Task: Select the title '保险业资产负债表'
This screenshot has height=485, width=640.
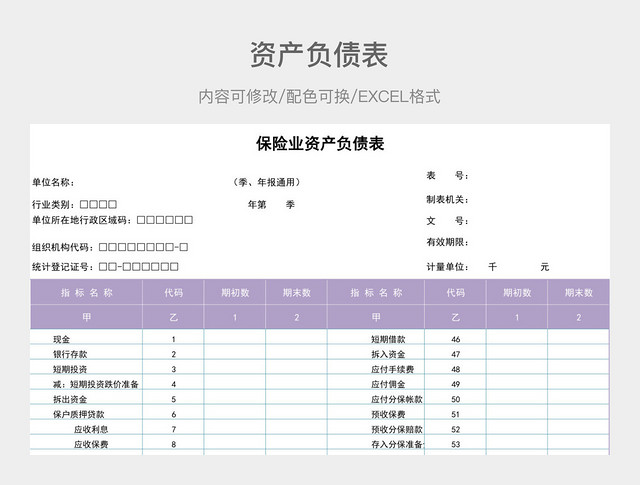Action: point(320,143)
